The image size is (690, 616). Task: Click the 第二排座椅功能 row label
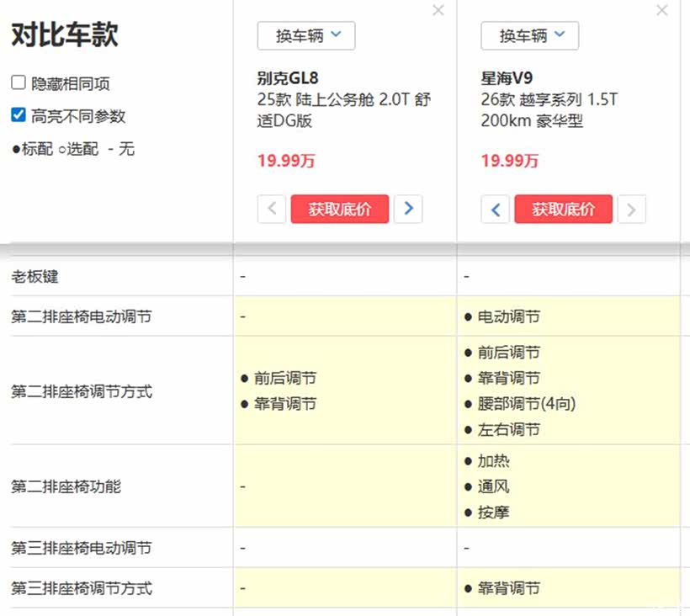pyautogui.click(x=66, y=486)
